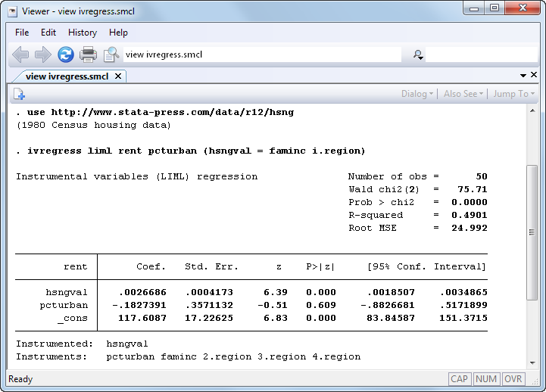Maximize the Viewer window

click(x=494, y=8)
